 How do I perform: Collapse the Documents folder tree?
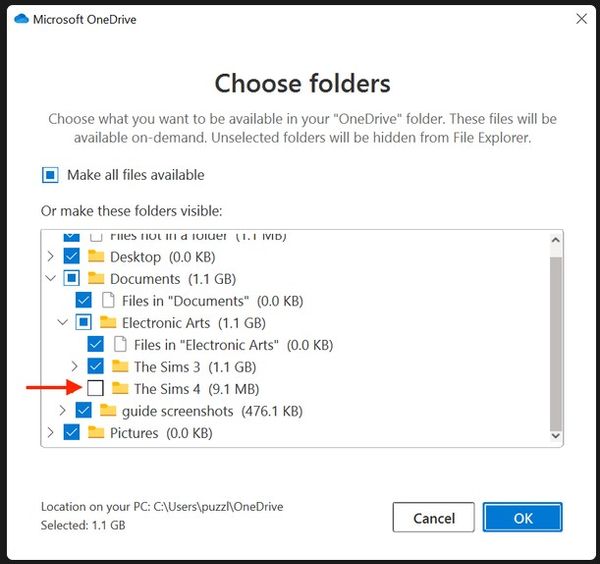click(x=50, y=279)
